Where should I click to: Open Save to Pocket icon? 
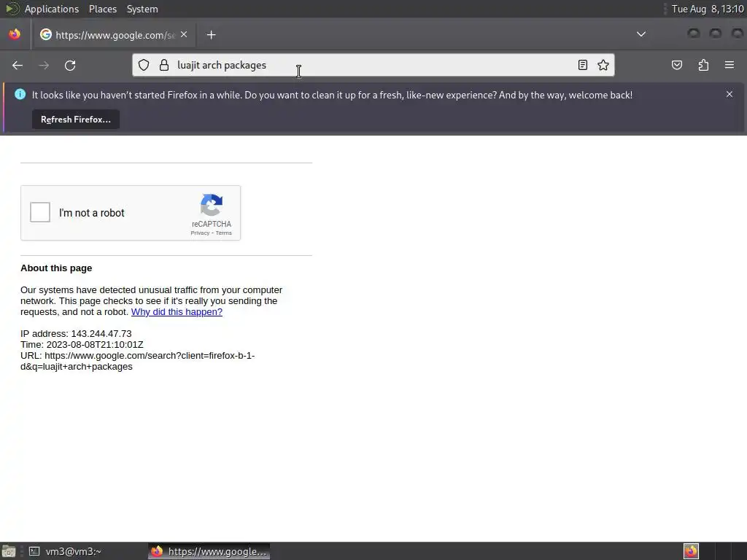[677, 65]
